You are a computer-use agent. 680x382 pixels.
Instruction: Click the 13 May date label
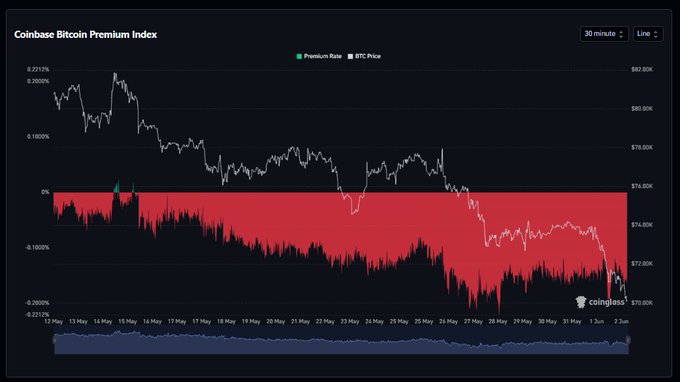[78, 322]
